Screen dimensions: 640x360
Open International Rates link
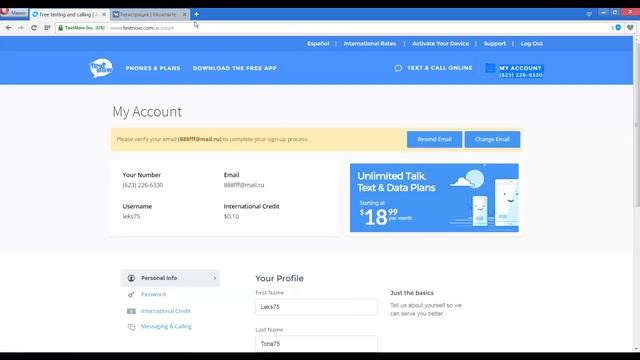(370, 43)
